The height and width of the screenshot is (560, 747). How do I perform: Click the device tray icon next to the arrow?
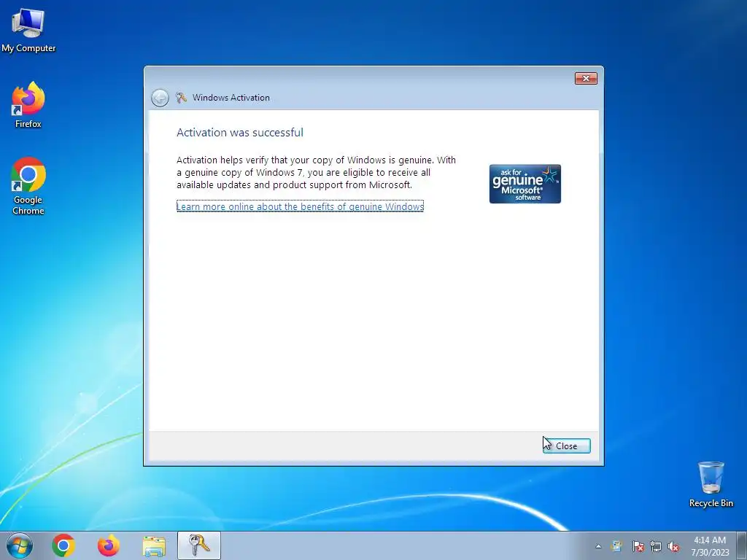(616, 546)
